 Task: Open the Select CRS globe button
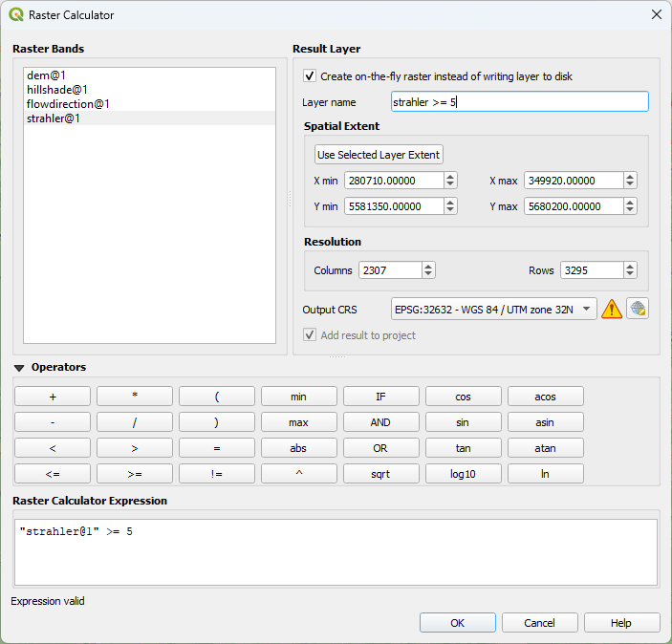(x=638, y=309)
